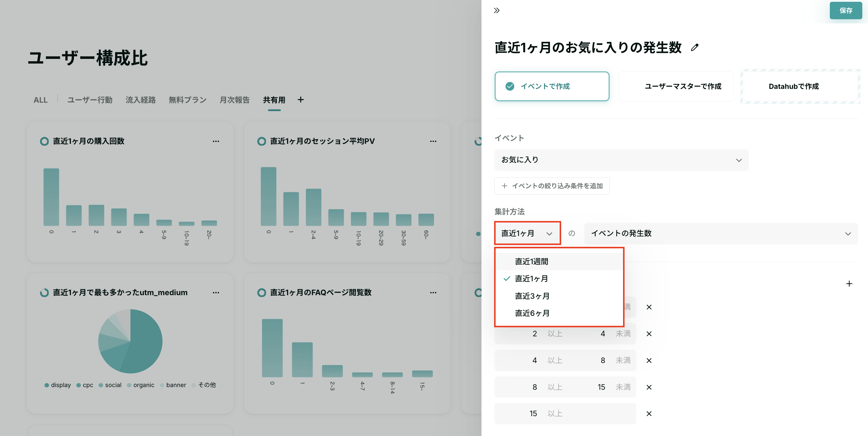The image size is (868, 436).
Task: Click the 0 bar in 購入回数 chart
Action: coord(51,197)
